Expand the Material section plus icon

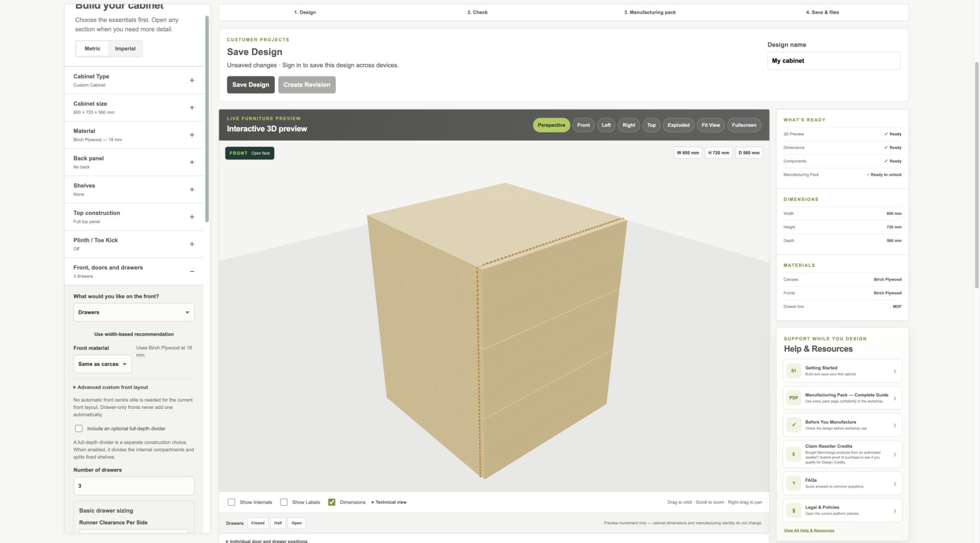(192, 135)
